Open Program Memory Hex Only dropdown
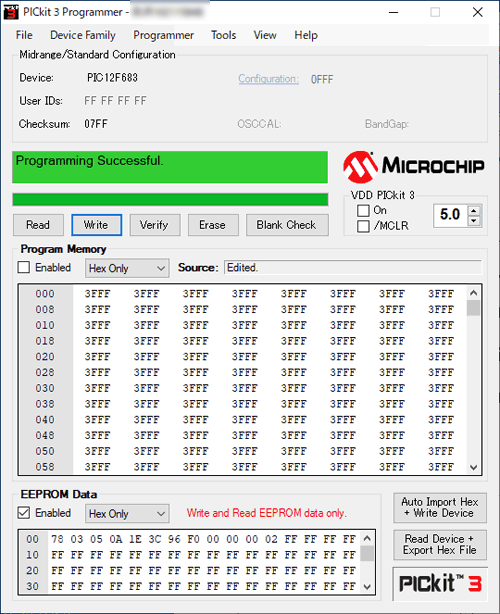 [127, 268]
